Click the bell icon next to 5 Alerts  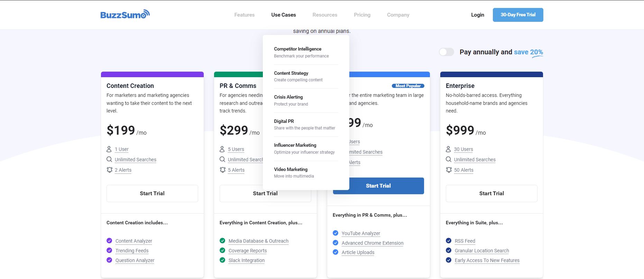[222, 170]
